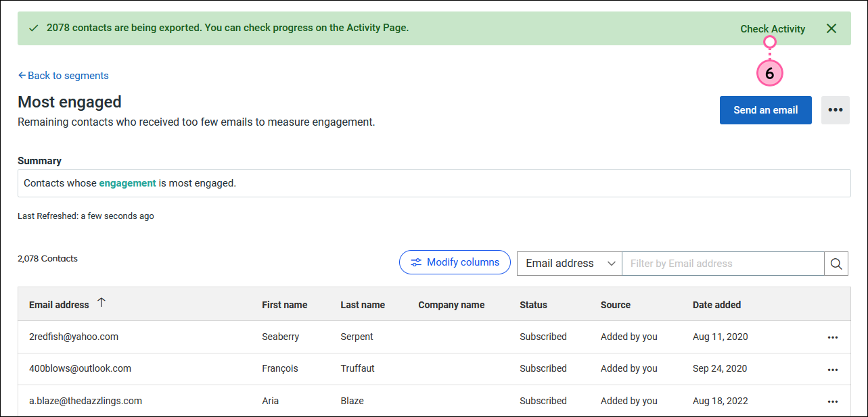
Task: Click the Source column header
Action: (616, 305)
